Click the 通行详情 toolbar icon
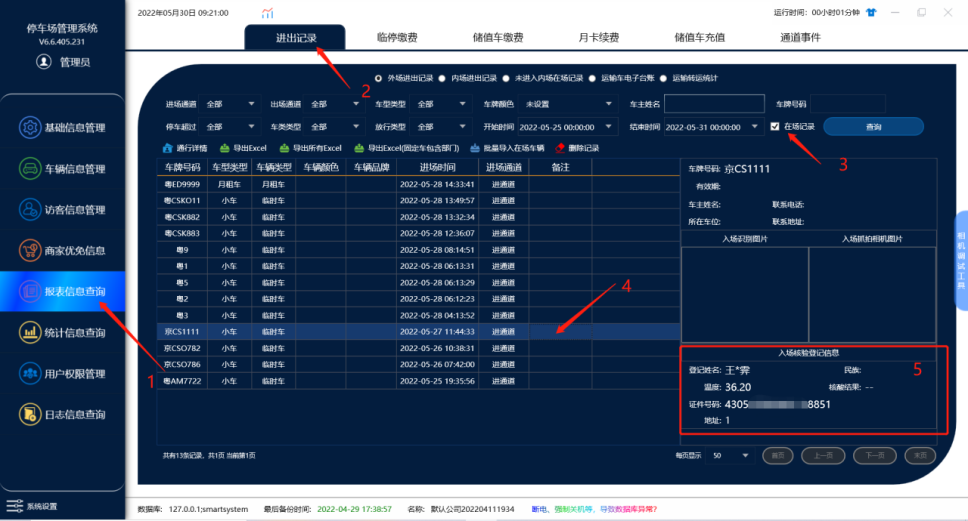This screenshot has width=968, height=521. point(167,148)
